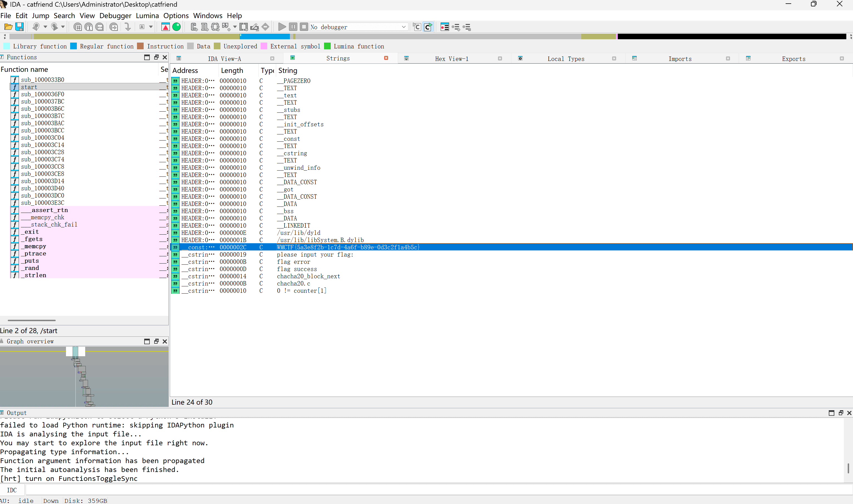Screen dimensions: 853x504
Task: Click the small 'A' text-style toolbar icon
Action: pyautogui.click(x=142, y=27)
